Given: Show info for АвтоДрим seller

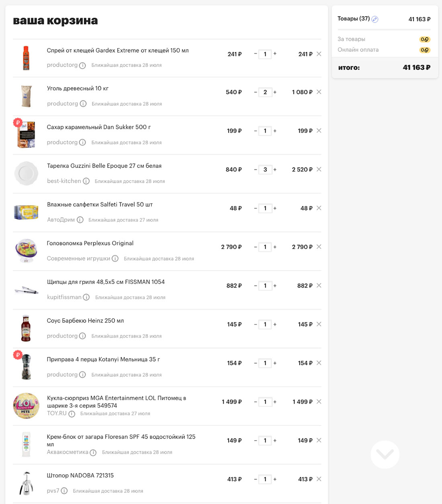Looking at the screenshot, I should (80, 220).
